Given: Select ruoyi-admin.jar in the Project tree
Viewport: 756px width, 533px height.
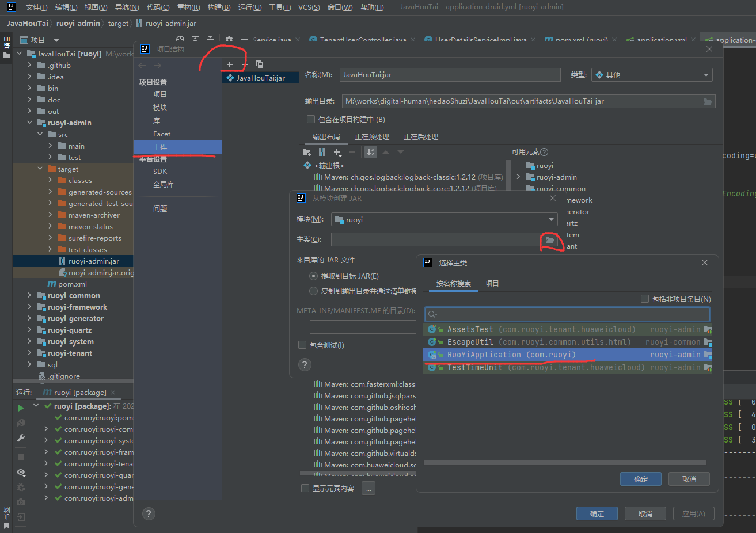Looking at the screenshot, I should tap(93, 261).
